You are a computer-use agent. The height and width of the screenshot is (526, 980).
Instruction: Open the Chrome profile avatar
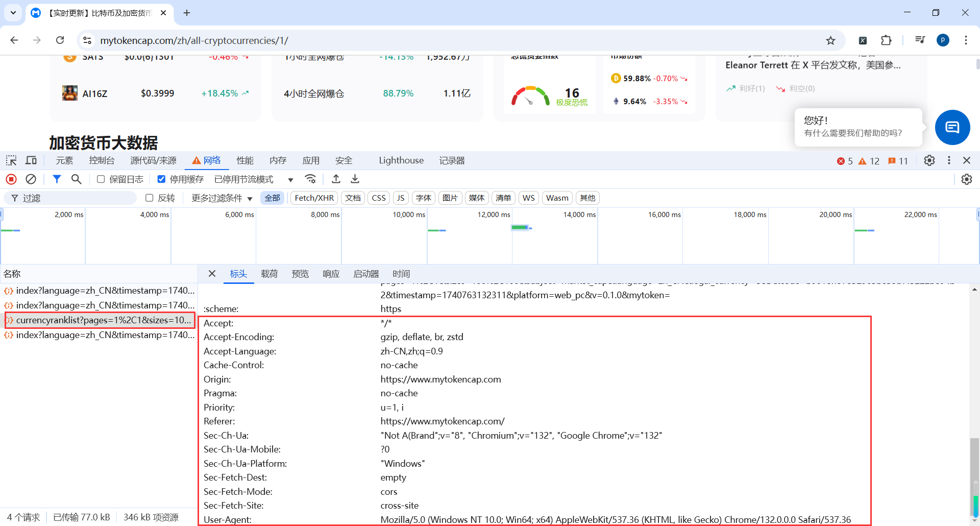(943, 40)
